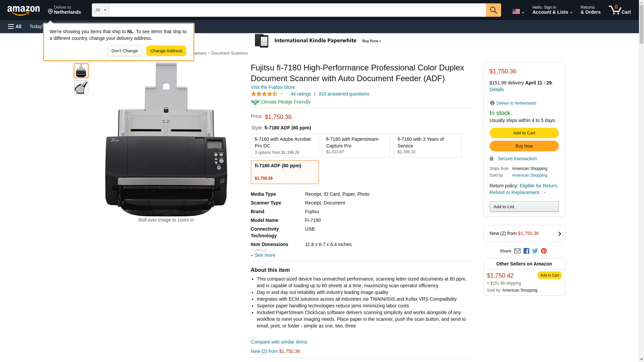Open Account & Lists menu
644x362 pixels.
click(552, 10)
